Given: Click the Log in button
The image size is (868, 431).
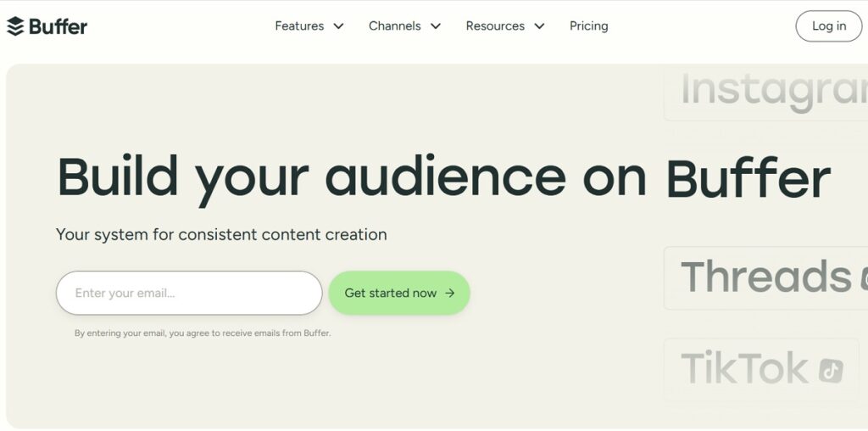Looking at the screenshot, I should tap(829, 26).
